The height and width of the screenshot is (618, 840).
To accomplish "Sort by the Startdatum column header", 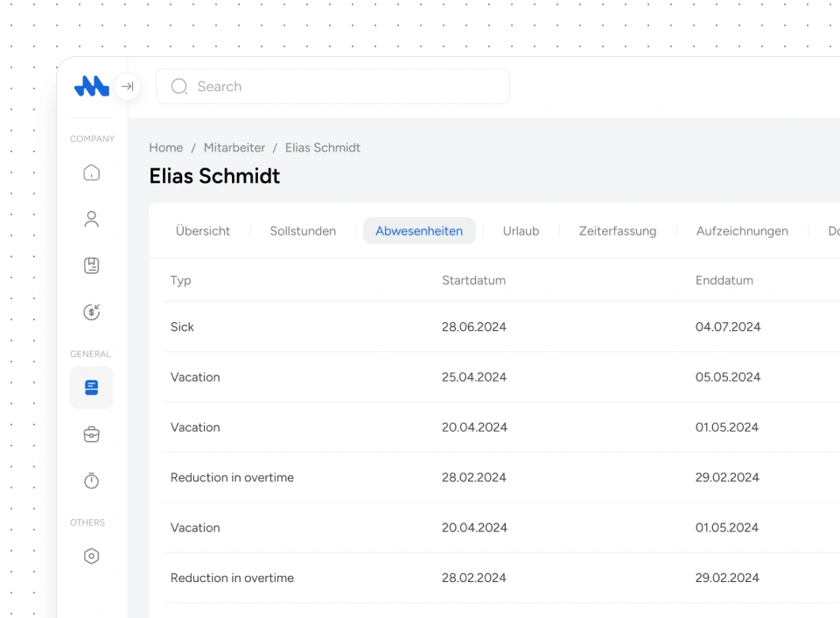I will pos(473,280).
